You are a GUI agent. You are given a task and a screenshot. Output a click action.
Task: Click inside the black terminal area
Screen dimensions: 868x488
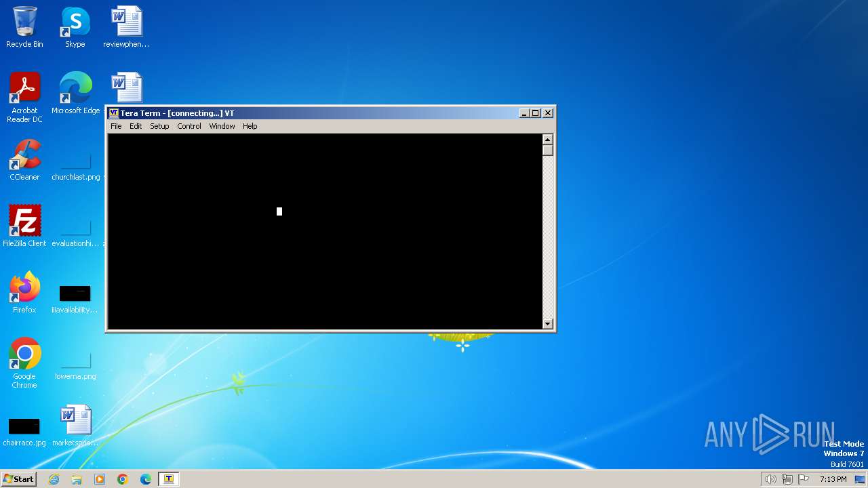(x=325, y=232)
